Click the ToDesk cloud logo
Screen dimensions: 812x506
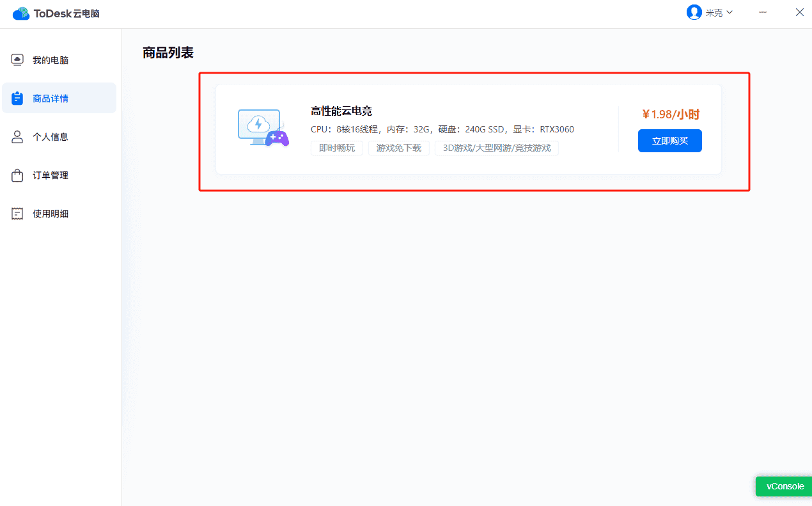[21, 13]
